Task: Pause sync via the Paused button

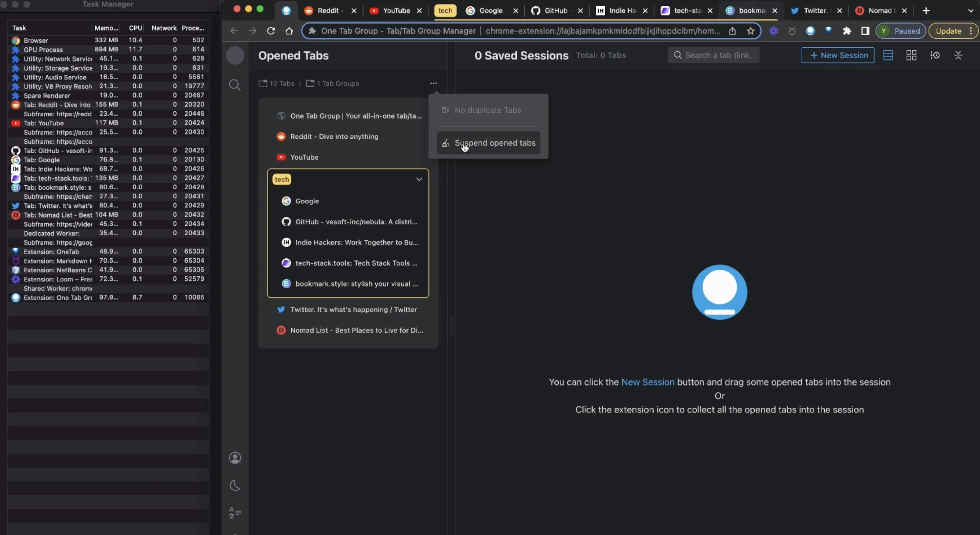Action: pyautogui.click(x=901, y=31)
